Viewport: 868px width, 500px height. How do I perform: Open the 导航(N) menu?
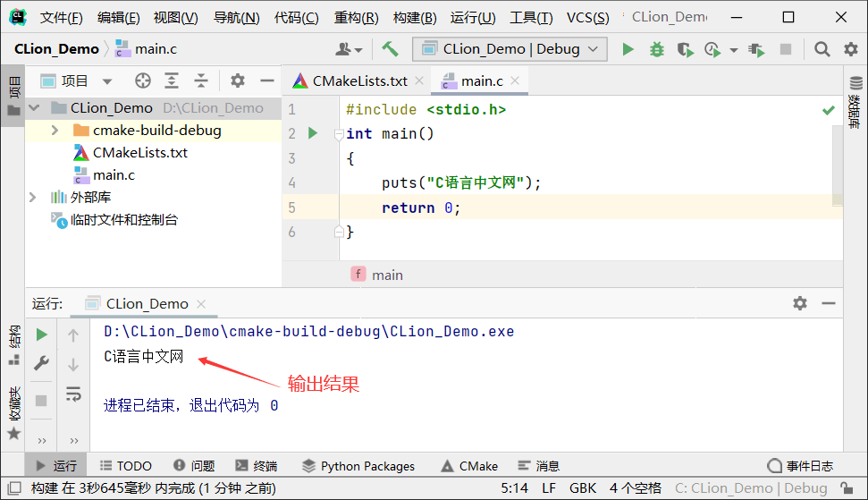click(x=236, y=18)
